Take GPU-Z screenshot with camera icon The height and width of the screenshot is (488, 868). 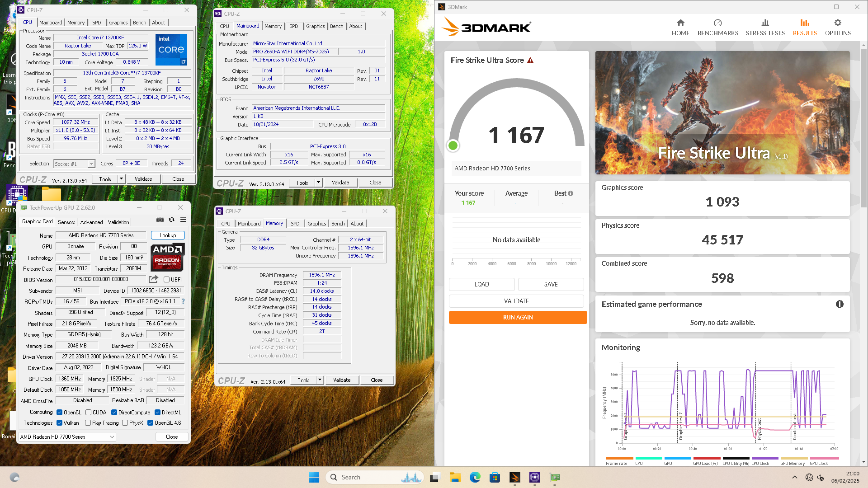160,220
